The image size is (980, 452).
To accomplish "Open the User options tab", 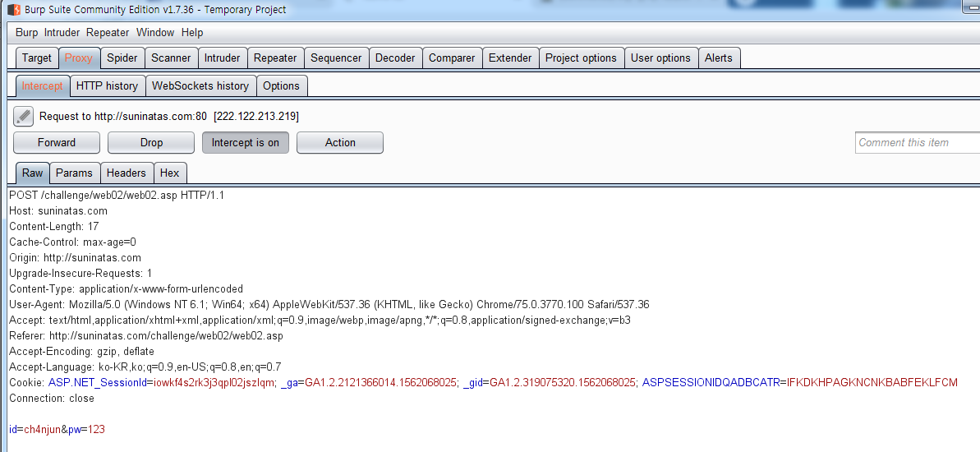I will 660,58.
